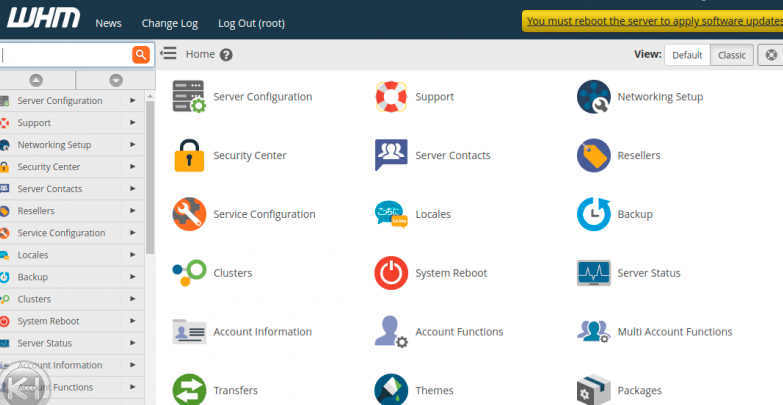This screenshot has height=405, width=783.
Task: Click the Resellers tag icon
Action: click(x=594, y=155)
